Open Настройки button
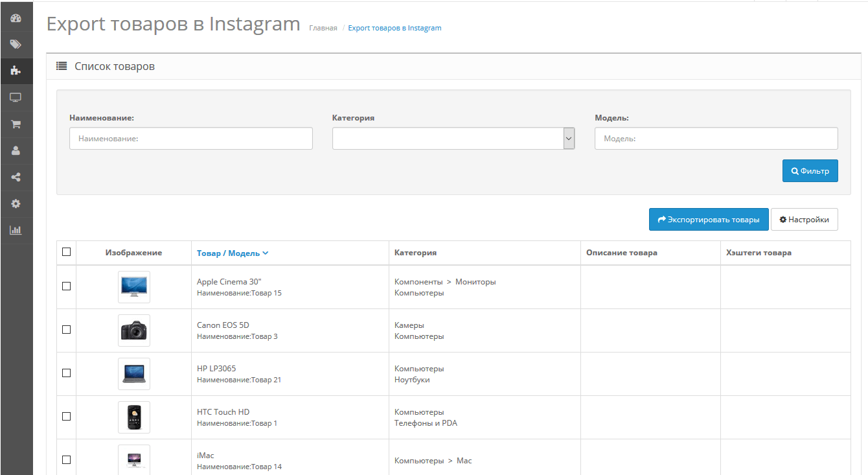 (804, 220)
